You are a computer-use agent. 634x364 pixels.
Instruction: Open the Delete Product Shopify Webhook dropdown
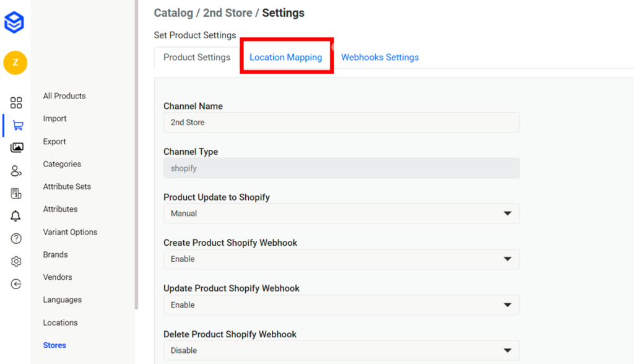click(x=341, y=350)
